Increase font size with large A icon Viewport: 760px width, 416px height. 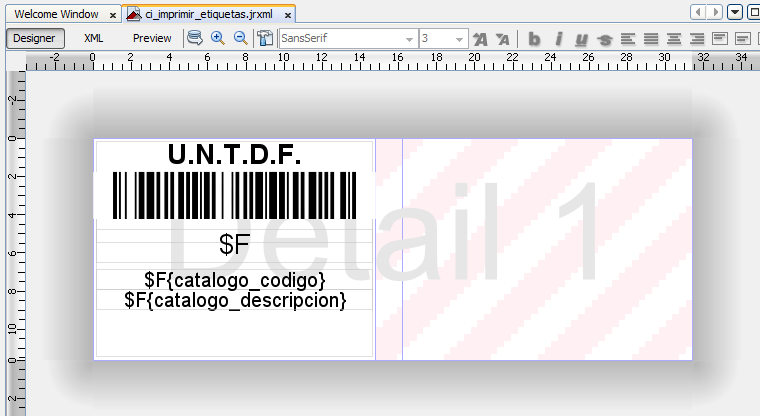[x=480, y=39]
